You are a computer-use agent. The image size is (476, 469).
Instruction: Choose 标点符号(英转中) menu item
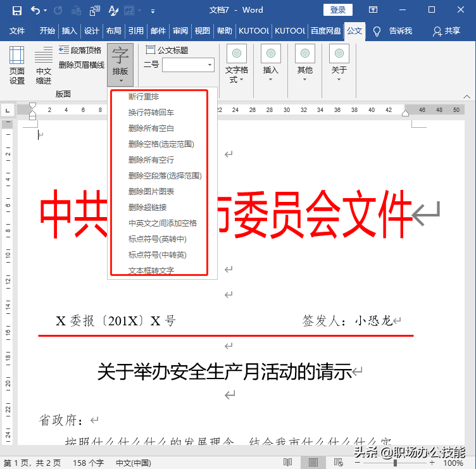pyautogui.click(x=159, y=239)
